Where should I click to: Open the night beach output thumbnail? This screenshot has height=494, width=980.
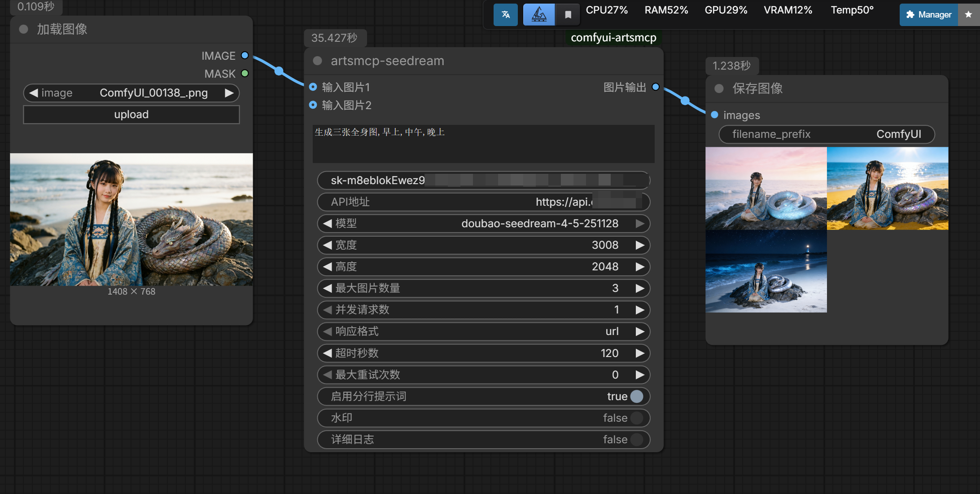[x=766, y=271]
